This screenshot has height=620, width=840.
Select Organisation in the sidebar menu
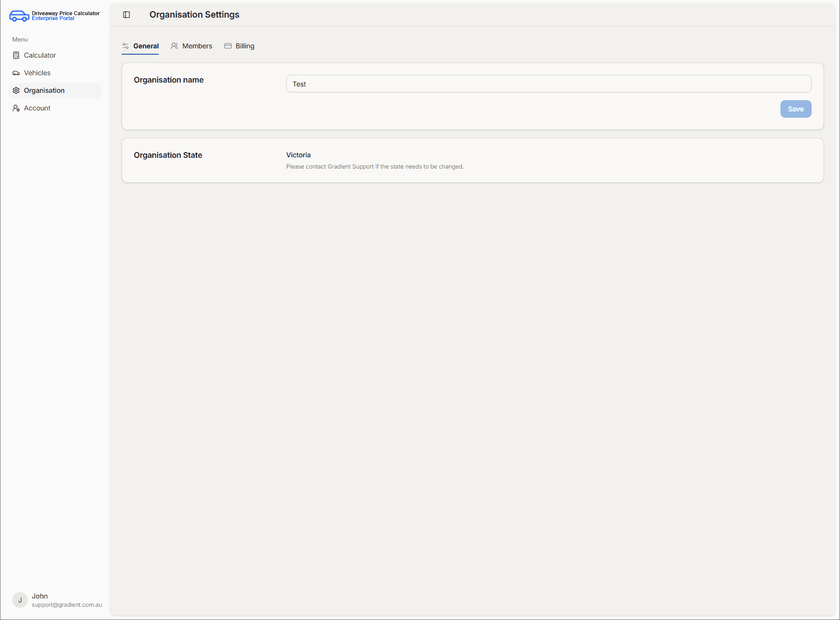[44, 90]
